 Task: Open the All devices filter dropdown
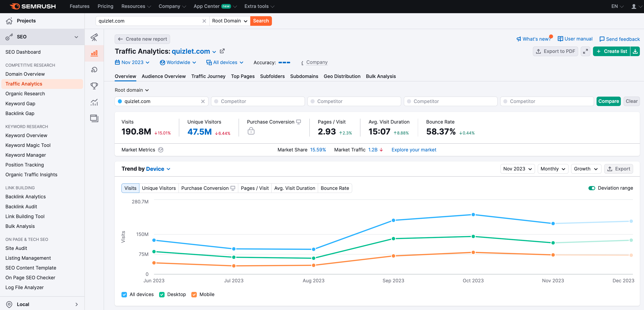click(x=225, y=63)
